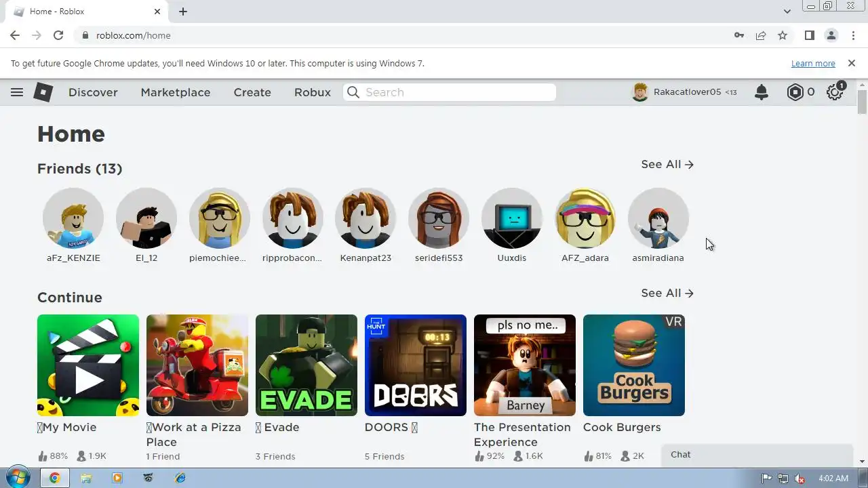Open the tab search dropdown arrow
The image size is (868, 488).
tap(787, 12)
